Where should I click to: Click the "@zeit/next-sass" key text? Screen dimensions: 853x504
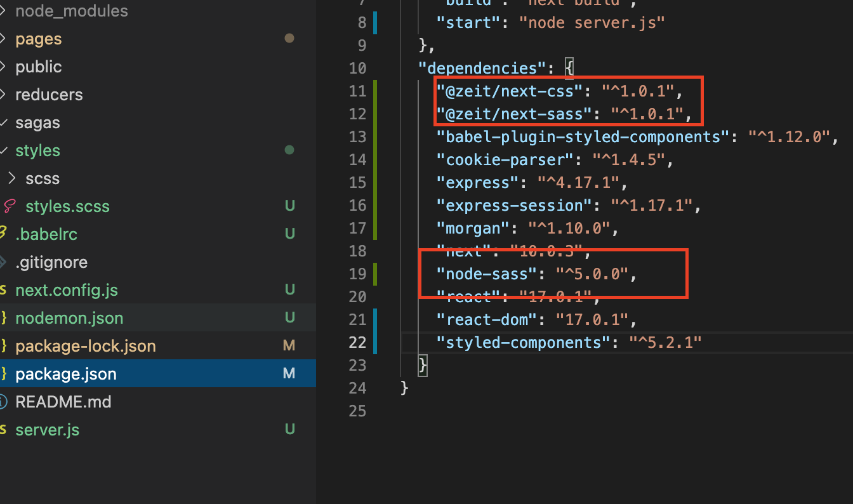click(514, 114)
